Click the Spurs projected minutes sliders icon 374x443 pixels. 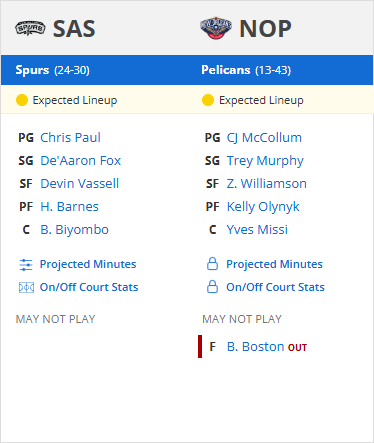tap(26, 265)
